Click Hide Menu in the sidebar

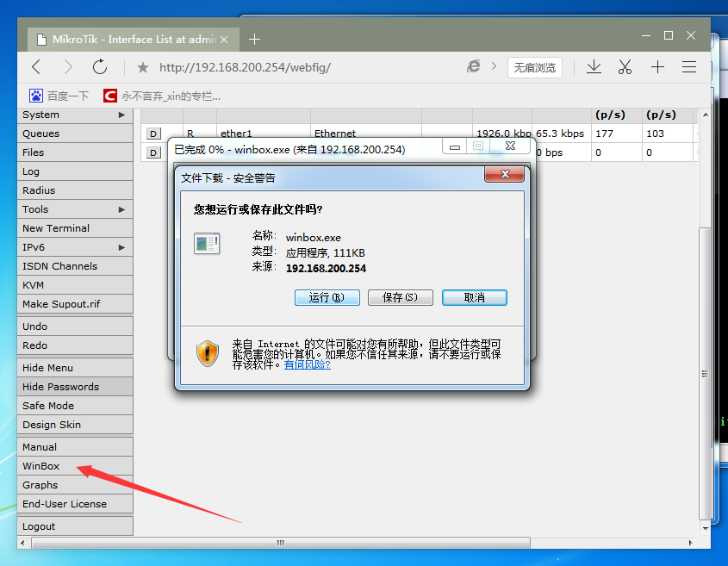tap(75, 368)
